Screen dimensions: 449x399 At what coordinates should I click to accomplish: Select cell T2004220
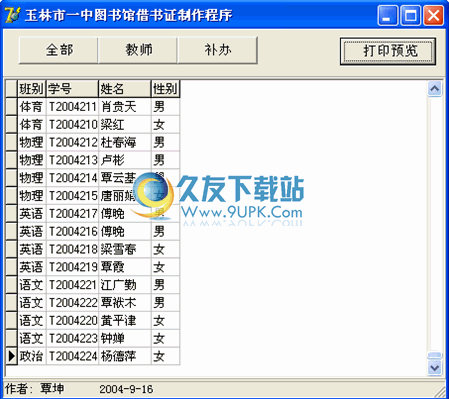tap(72, 321)
